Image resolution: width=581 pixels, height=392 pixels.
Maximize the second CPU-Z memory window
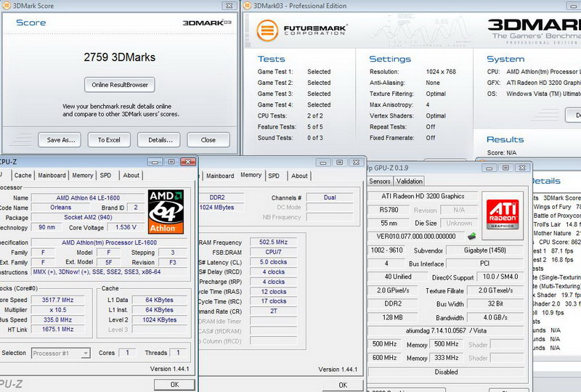[339, 163]
